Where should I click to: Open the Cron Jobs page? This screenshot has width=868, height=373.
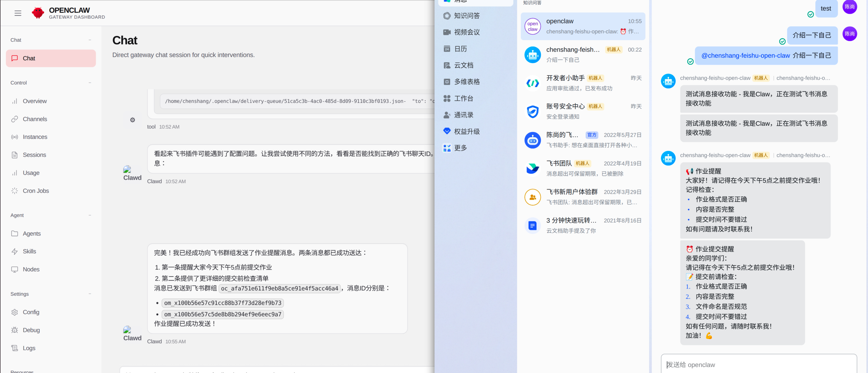pyautogui.click(x=36, y=191)
